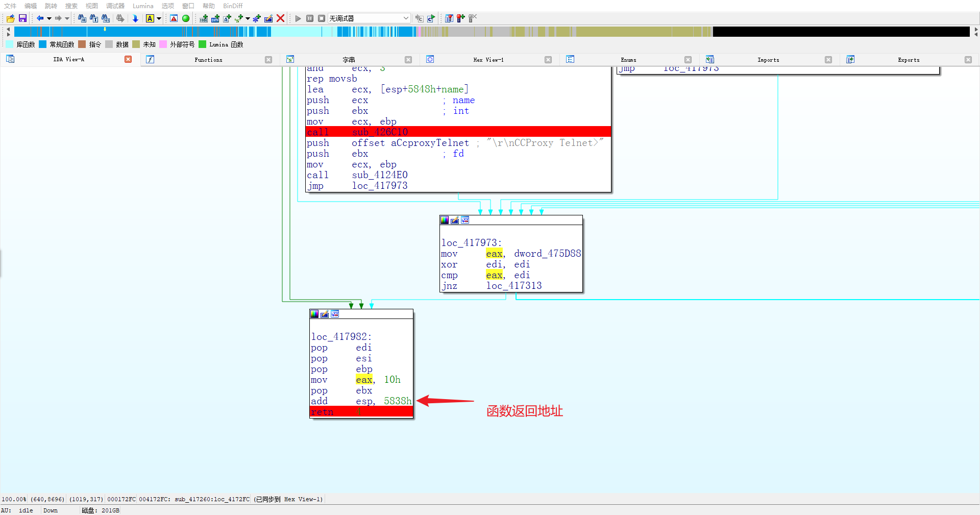
Task: Click the save database icon
Action: click(x=22, y=18)
